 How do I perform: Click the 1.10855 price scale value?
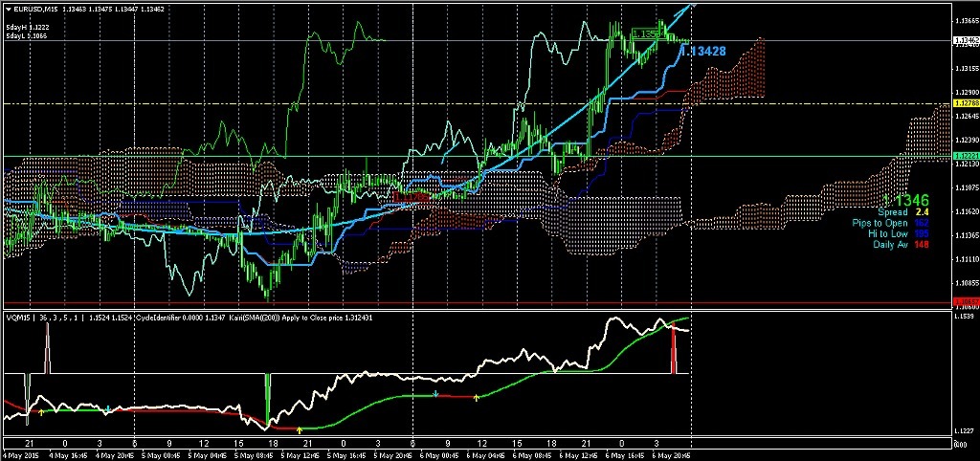click(x=966, y=283)
